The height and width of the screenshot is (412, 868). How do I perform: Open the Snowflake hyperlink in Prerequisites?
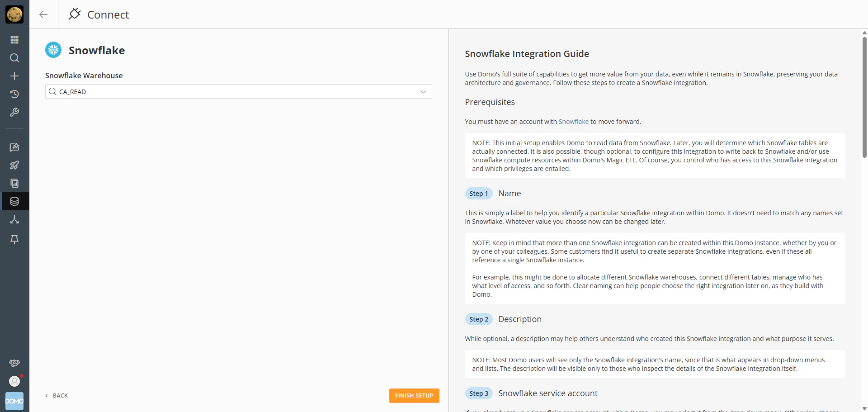574,122
